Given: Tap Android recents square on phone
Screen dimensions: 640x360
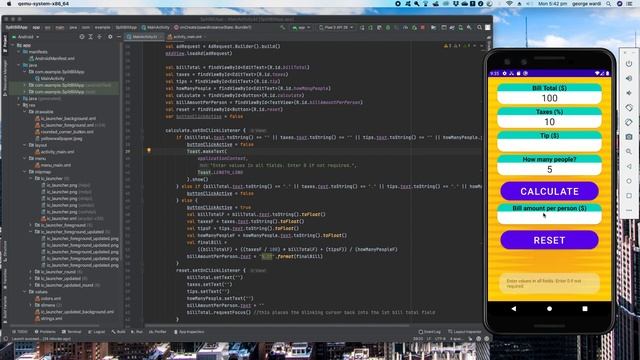Looking at the screenshot, I should (585, 309).
